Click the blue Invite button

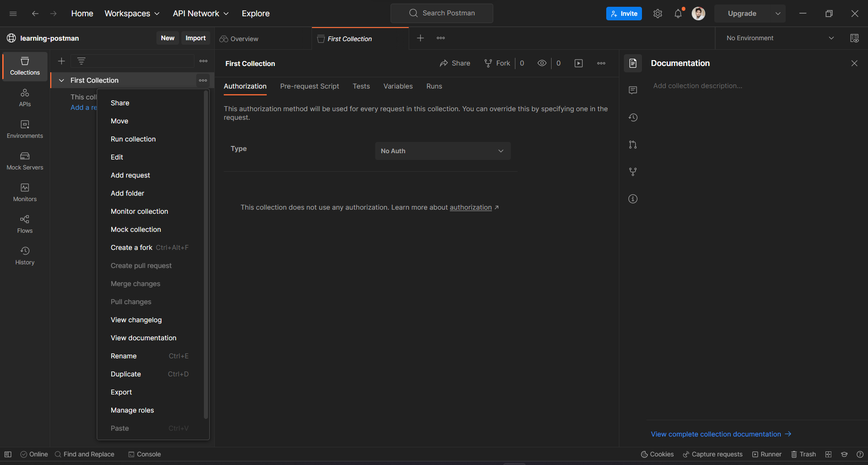coord(624,14)
